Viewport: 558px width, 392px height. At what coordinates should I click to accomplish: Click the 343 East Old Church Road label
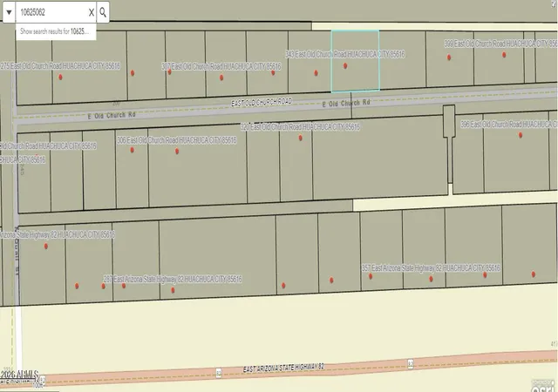345,54
